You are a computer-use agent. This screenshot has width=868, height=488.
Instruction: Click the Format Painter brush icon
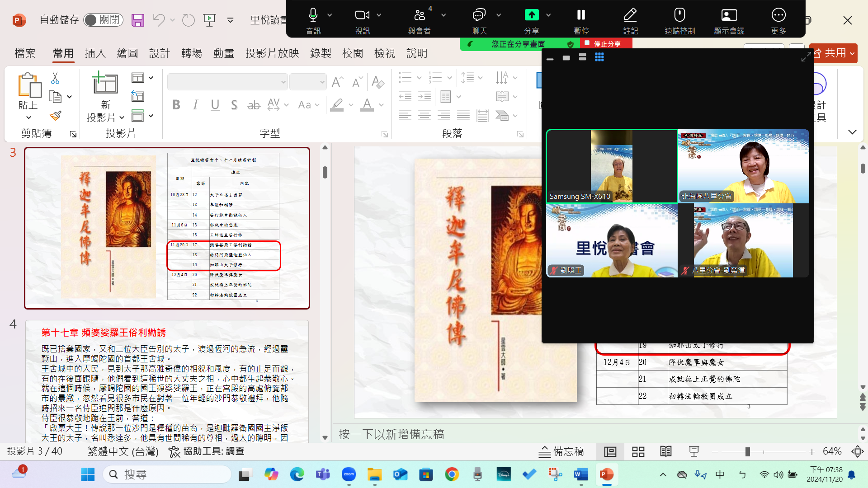55,116
